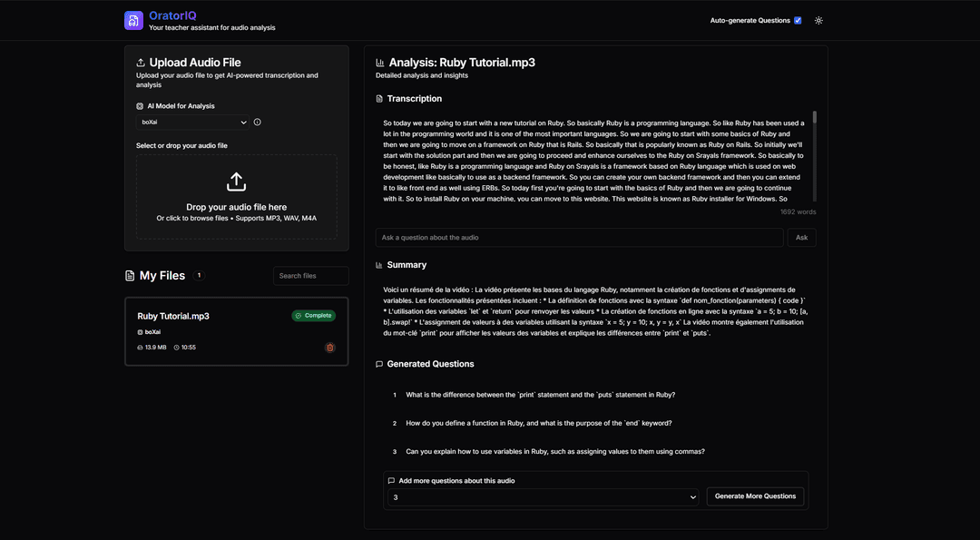Click the upload arrow icon in the drop zone
This screenshot has width=980, height=540.
[236, 182]
